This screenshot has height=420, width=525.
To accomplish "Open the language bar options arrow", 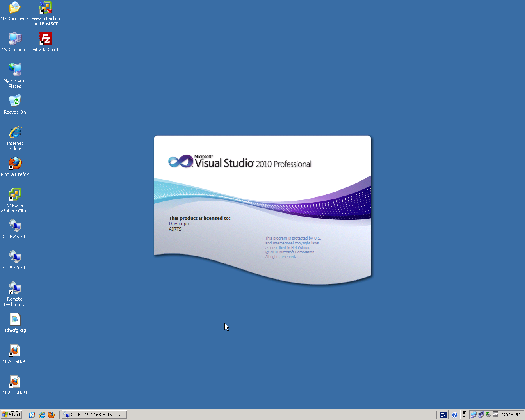I will (464, 417).
